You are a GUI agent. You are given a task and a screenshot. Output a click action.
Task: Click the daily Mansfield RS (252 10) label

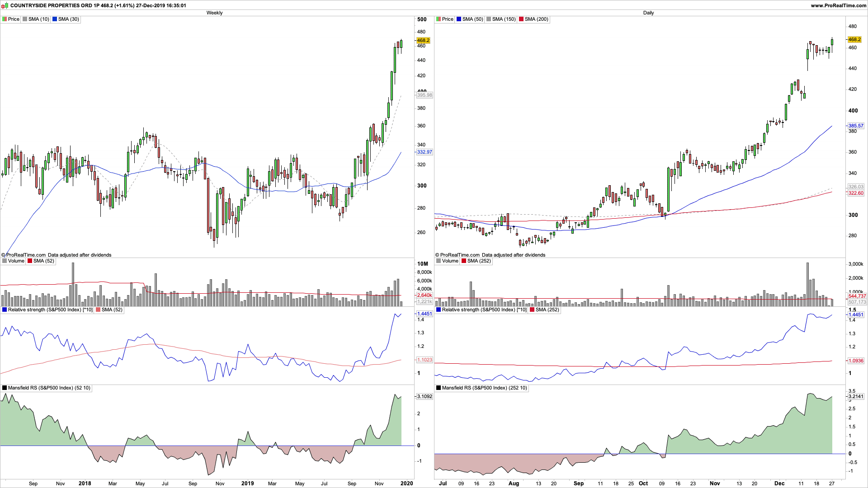[484, 388]
